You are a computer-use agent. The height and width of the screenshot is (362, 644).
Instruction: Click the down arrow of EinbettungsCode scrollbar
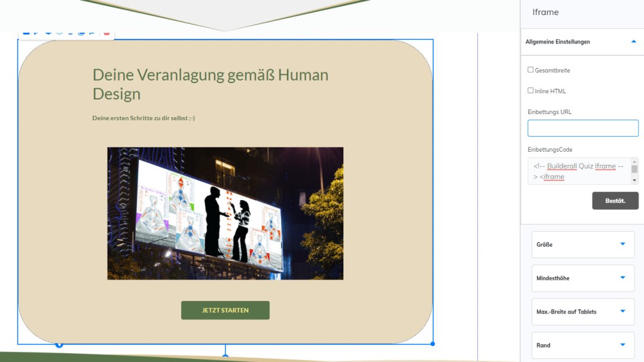click(635, 180)
